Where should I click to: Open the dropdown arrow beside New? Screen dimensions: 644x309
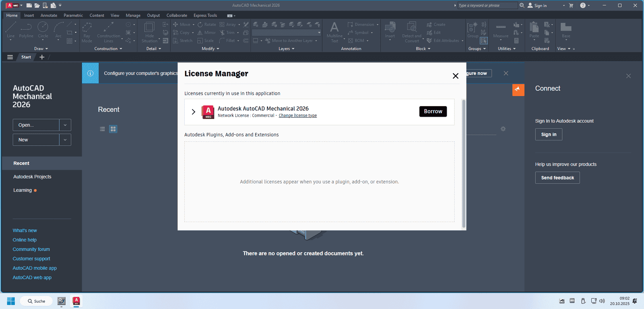[65, 140]
